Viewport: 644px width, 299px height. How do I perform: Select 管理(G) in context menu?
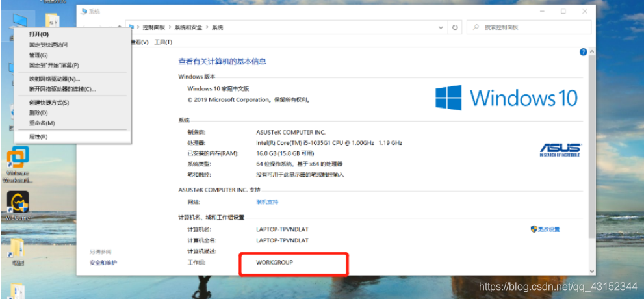coord(72,55)
